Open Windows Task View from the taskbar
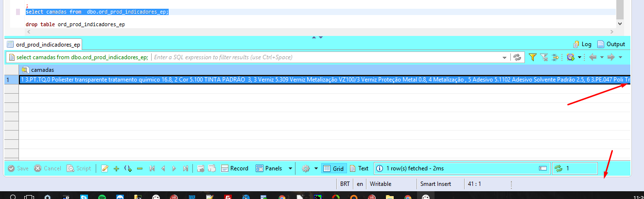Image resolution: width=644 pixels, height=199 pixels. [x=30, y=197]
